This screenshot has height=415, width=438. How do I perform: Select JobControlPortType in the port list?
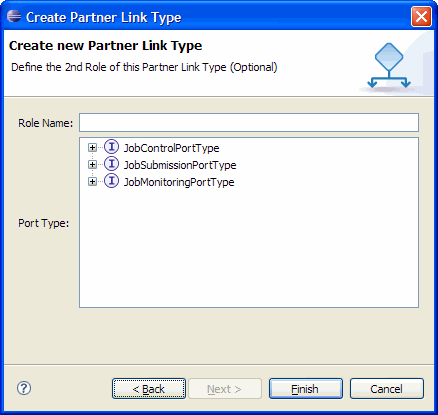coord(171,148)
